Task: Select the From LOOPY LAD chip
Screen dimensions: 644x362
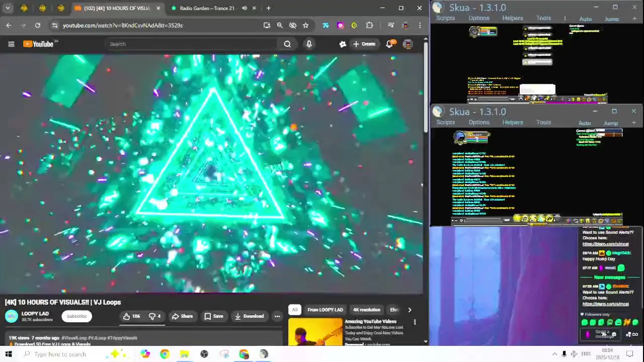Action: (x=325, y=310)
